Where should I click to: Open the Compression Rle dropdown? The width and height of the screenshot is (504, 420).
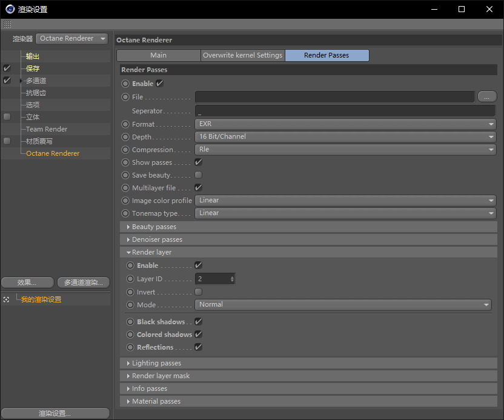[x=345, y=149]
